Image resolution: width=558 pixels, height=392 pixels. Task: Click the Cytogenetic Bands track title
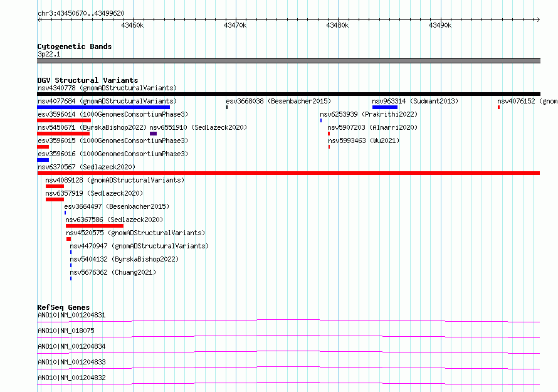point(75,46)
